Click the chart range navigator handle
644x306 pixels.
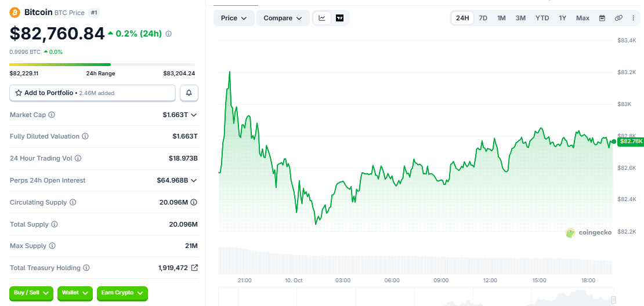coord(614,299)
